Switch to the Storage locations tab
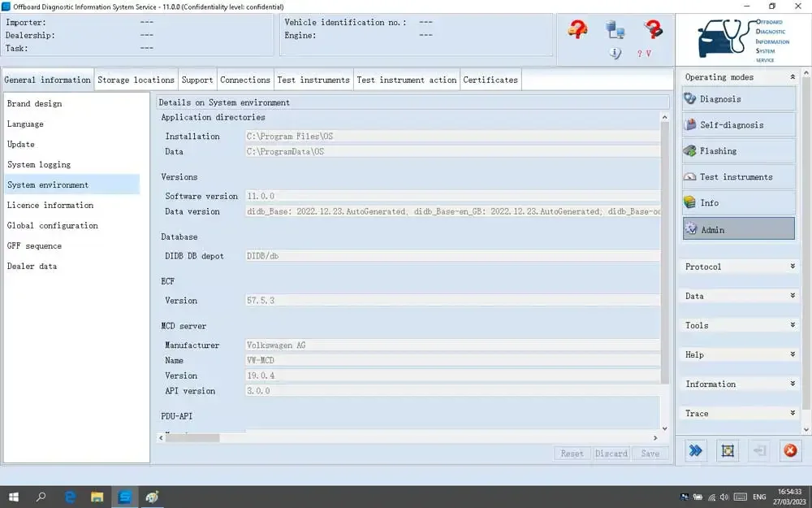Screen dimensions: 812x508 pos(136,80)
